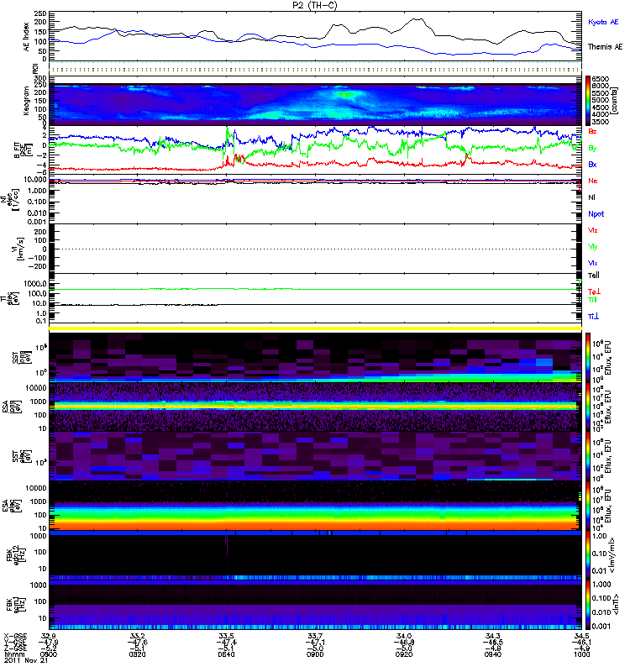Image resolution: width=630 pixels, height=672 pixels.
Task: Click the 2011 Nov 21 date label
Action: 20,664
